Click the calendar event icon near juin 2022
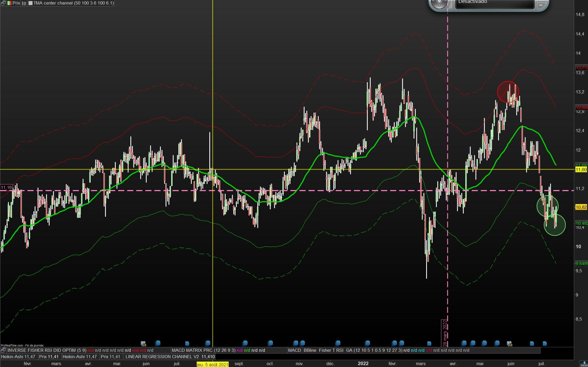The height and width of the screenshot is (367, 588). pos(509,343)
